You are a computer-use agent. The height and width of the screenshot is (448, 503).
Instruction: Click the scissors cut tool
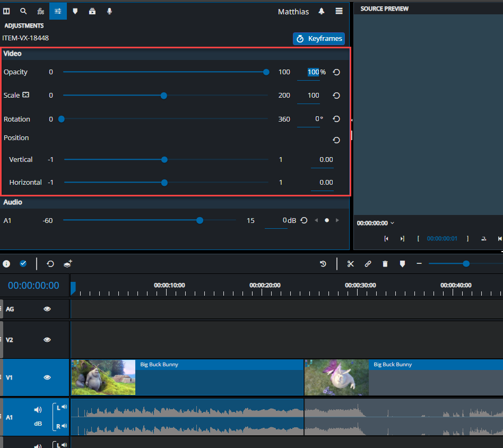[350, 264]
